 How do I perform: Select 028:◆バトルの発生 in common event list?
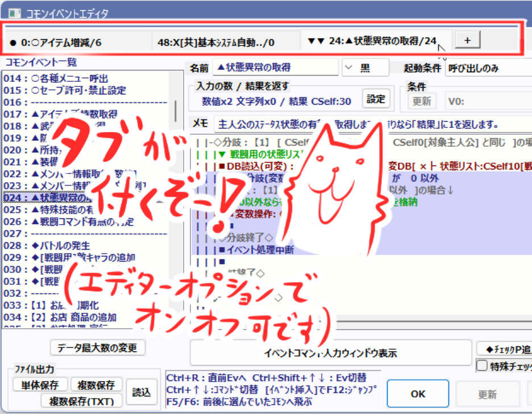pyautogui.click(x=47, y=245)
